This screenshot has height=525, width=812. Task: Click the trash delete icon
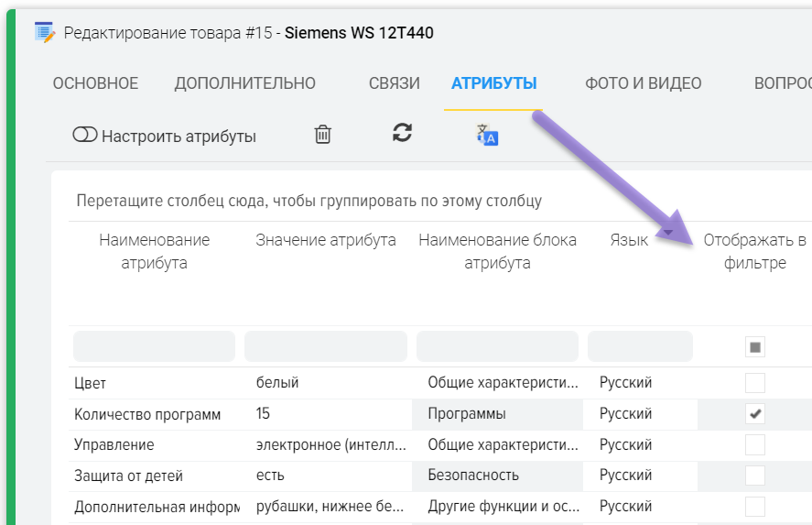coord(322,135)
